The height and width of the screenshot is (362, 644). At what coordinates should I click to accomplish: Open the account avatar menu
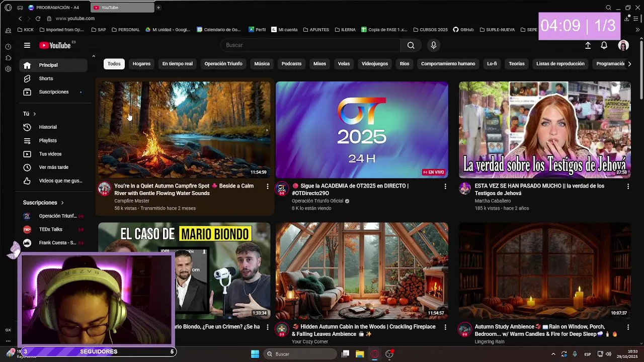click(623, 45)
